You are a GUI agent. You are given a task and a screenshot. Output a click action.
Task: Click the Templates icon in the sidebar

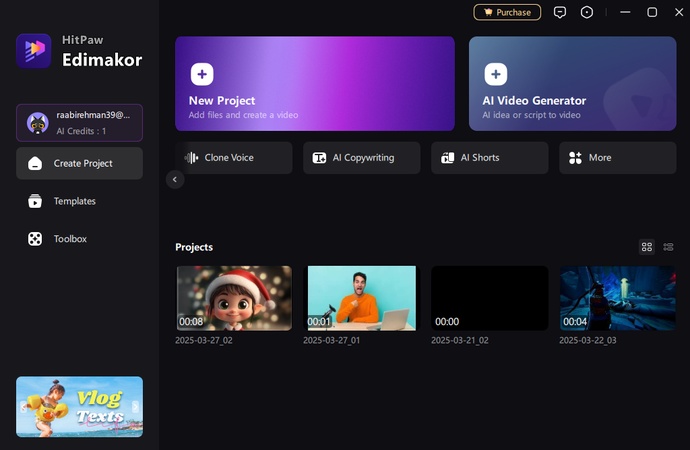pyautogui.click(x=35, y=201)
